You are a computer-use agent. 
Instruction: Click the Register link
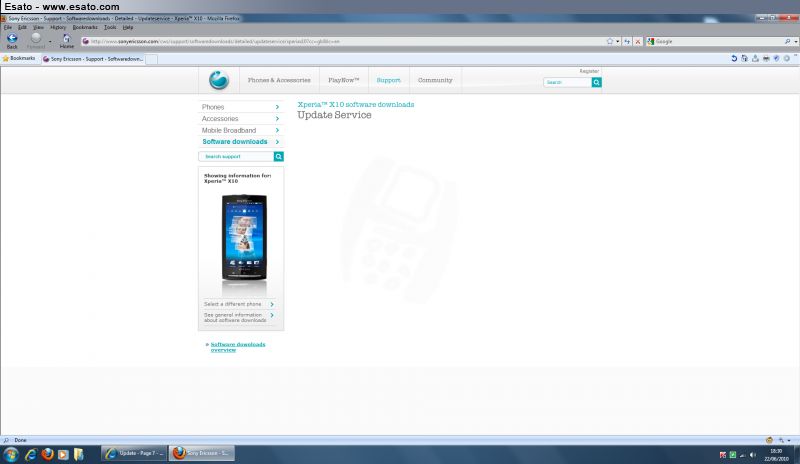[589, 71]
